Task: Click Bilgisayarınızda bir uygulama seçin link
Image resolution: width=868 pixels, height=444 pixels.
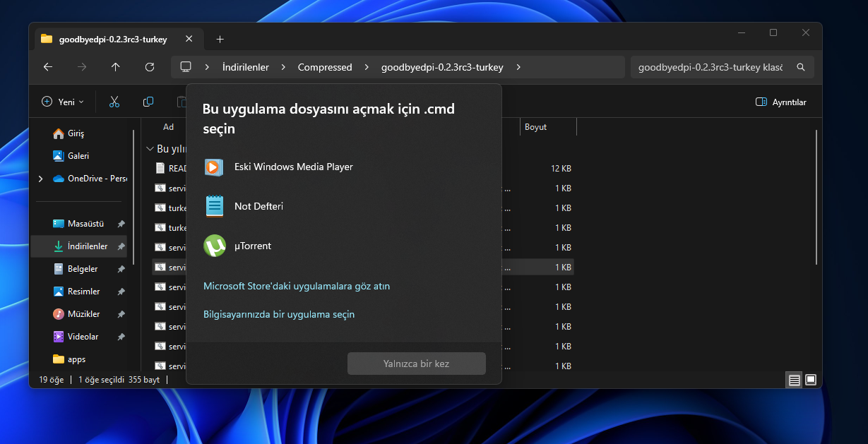Action: [279, 314]
